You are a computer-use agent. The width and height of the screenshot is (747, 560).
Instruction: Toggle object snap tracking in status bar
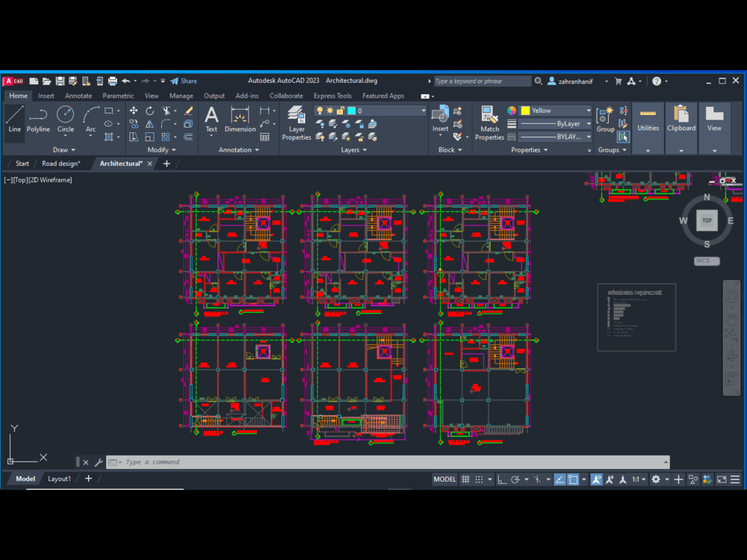(x=560, y=479)
